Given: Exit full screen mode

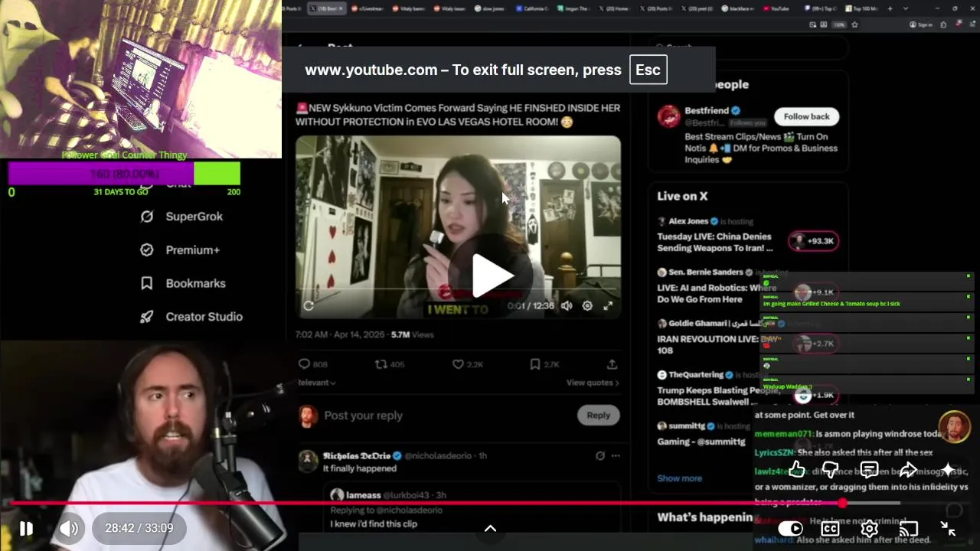Looking at the screenshot, I should click(948, 528).
